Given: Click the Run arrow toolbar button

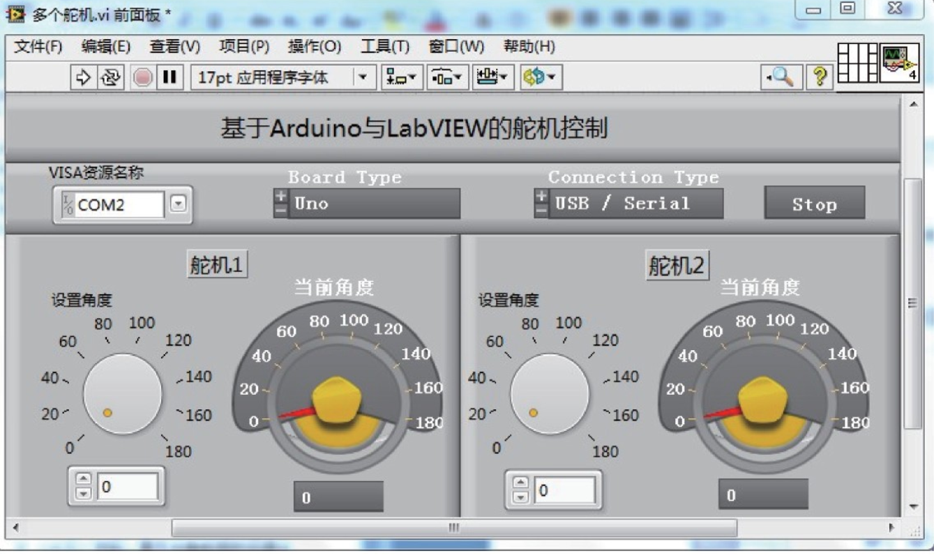Looking at the screenshot, I should (83, 77).
